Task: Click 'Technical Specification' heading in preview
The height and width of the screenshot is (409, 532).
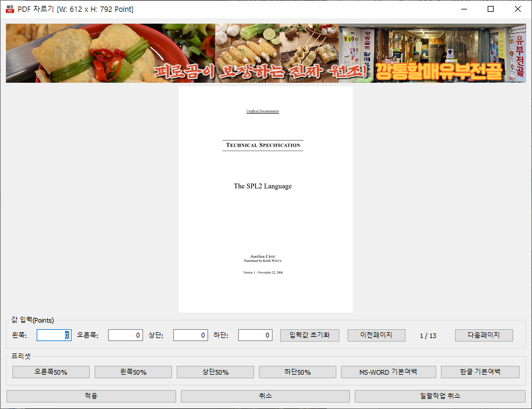Action: click(263, 145)
